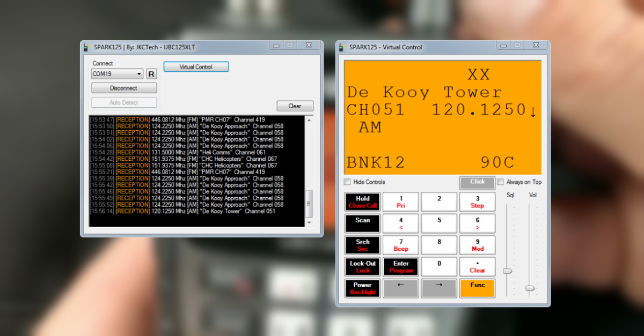This screenshot has width=644, height=336.
Task: Open the COM19 port dropdown
Action: [117, 74]
